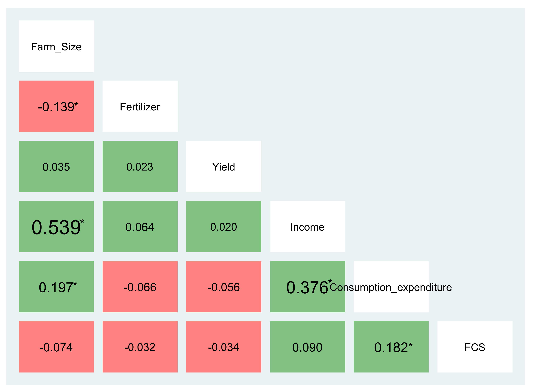Screen dimensions: 533x392
Task: Click the Consumption_expenditure label text
Action: click(x=391, y=287)
